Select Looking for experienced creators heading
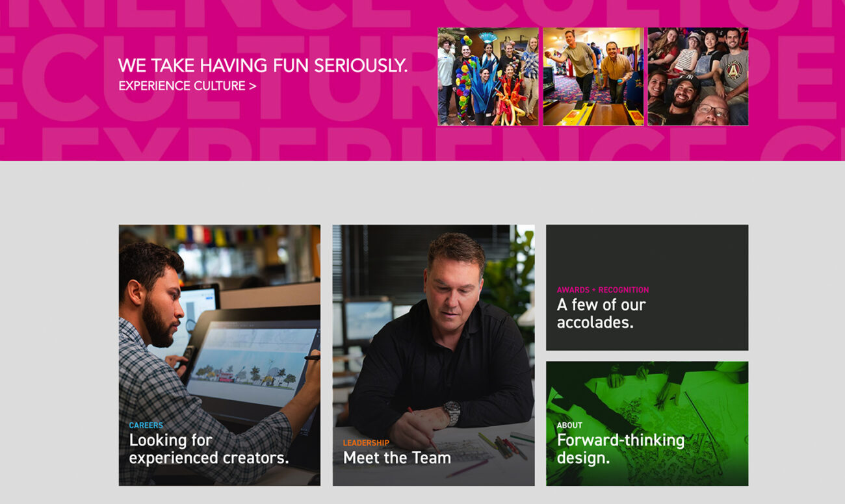Image resolution: width=845 pixels, height=504 pixels. tap(209, 449)
